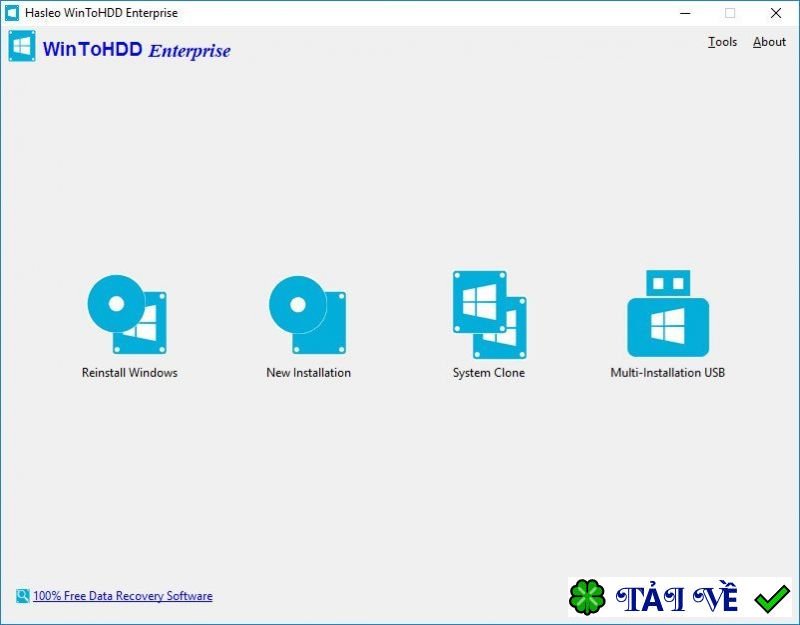Close the Hasleo WinToHDD window
Screen dimensions: 800x625
tap(776, 13)
